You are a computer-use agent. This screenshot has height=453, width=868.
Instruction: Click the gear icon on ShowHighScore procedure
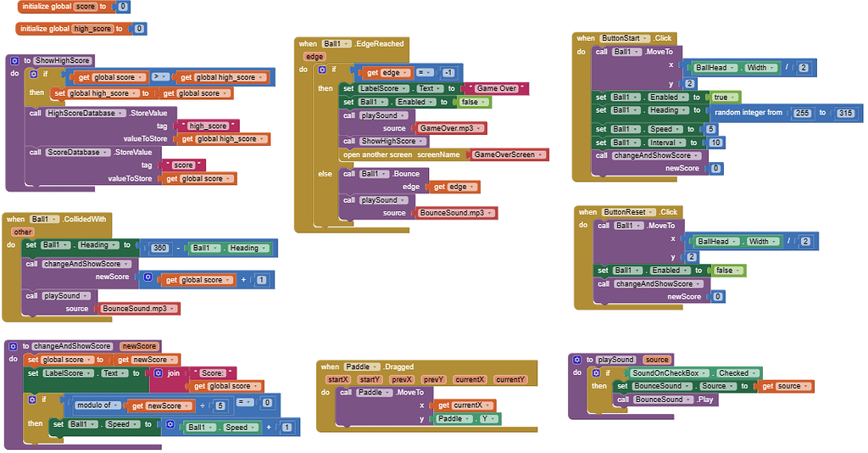(x=14, y=60)
